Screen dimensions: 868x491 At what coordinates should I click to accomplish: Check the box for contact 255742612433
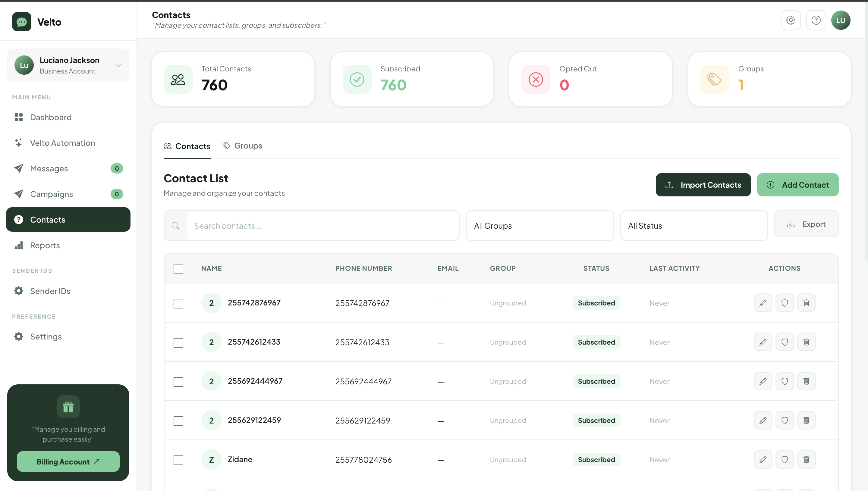point(178,342)
